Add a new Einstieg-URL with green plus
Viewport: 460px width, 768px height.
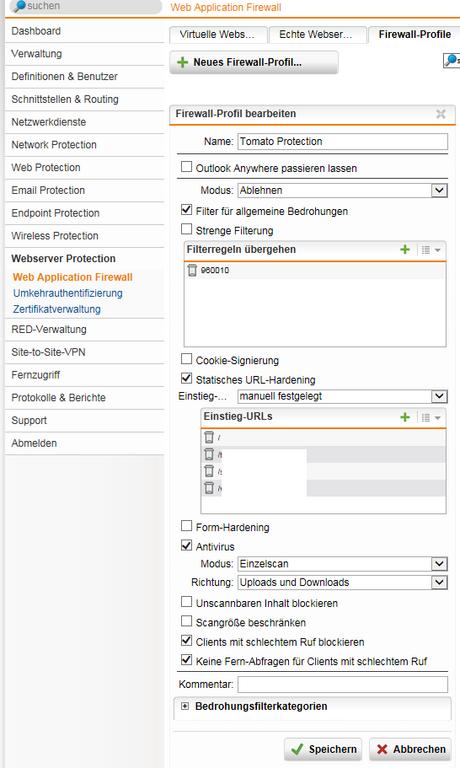click(405, 417)
